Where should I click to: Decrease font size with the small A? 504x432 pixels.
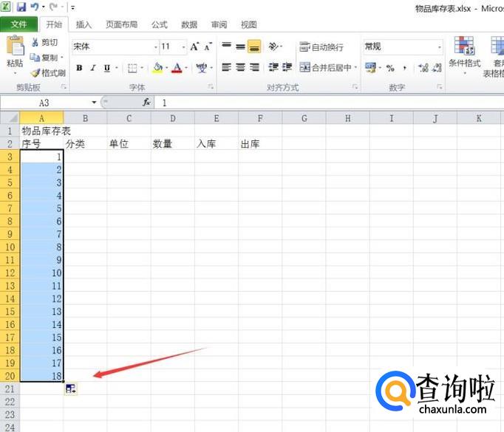point(208,47)
